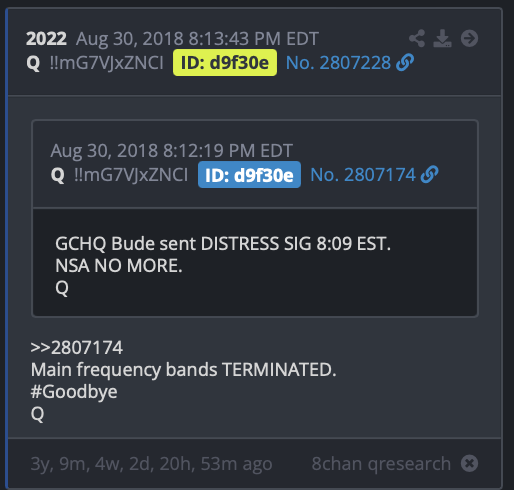Click the yellow ID: d9f30e badge
514x490 pixels.
225,63
